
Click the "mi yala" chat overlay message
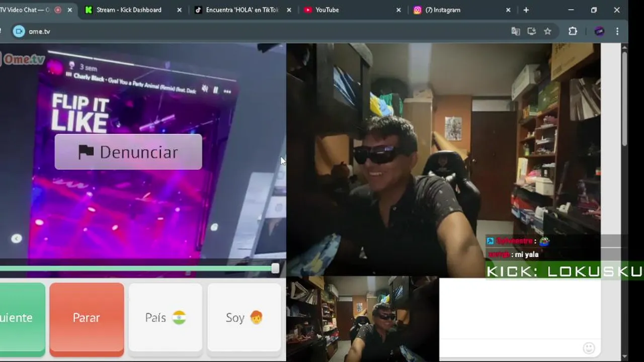pos(527,254)
